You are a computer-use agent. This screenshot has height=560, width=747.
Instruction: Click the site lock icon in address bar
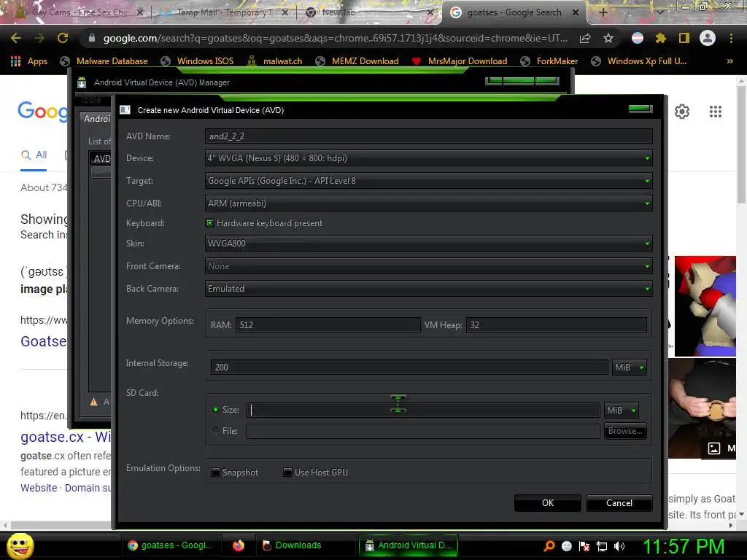(x=92, y=38)
